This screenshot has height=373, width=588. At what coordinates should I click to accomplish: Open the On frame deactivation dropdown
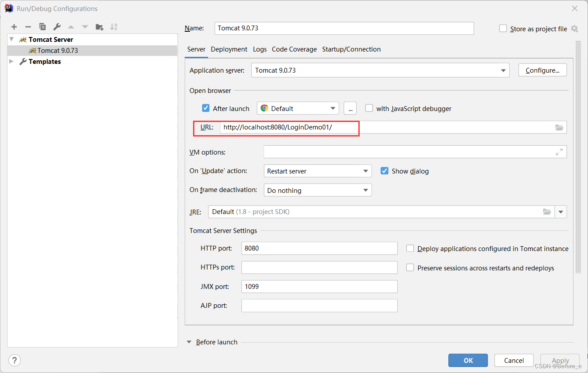318,190
